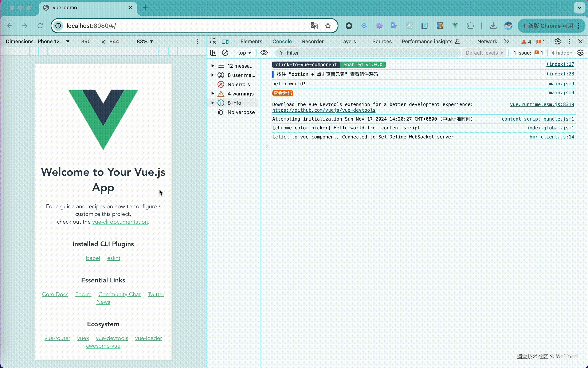
Task: Click the translate page icon in the address bar
Action: coord(314,26)
